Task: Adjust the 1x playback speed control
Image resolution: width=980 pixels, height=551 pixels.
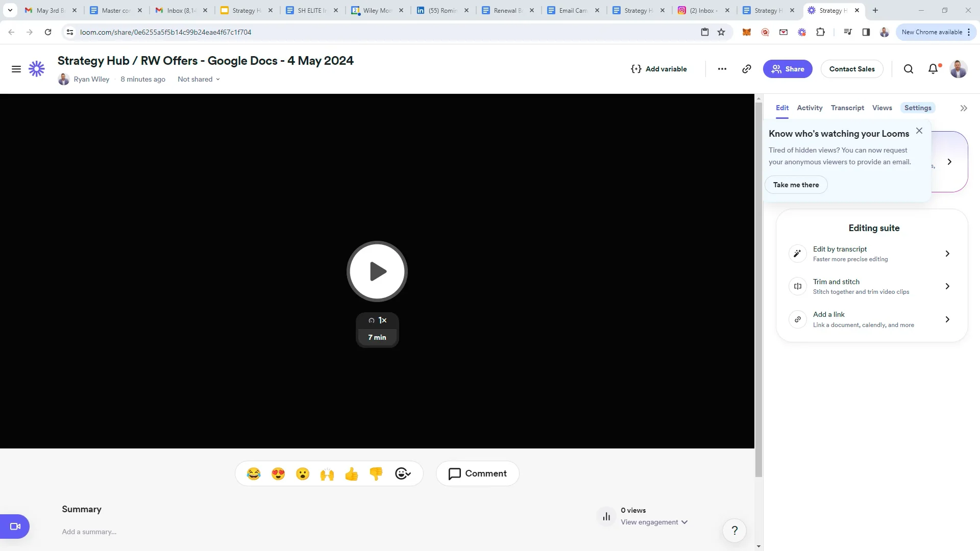Action: click(378, 320)
